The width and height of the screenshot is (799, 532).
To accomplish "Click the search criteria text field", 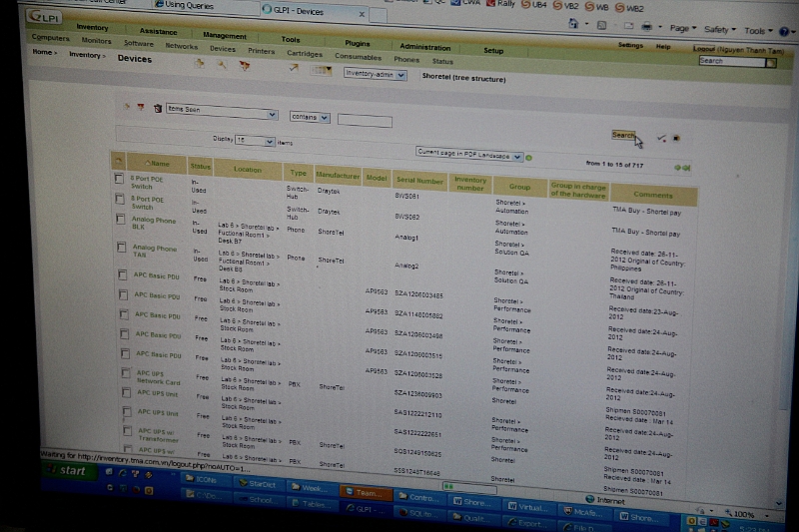I will (365, 121).
